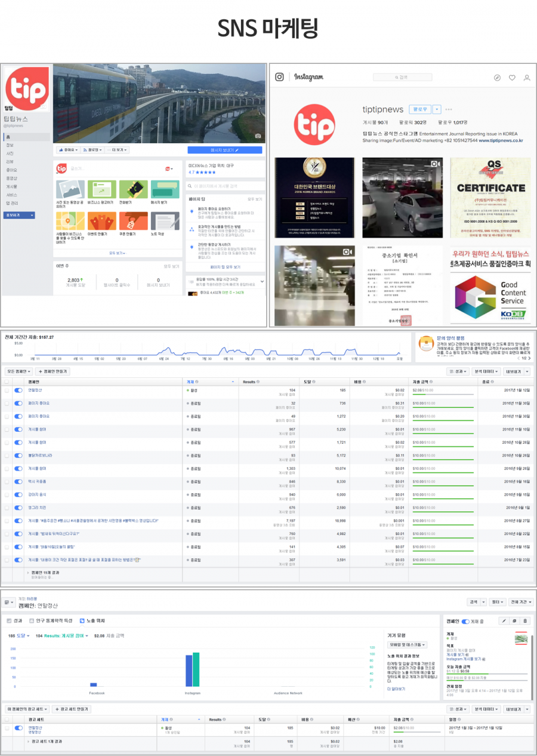Select '사진' in the Facebook page sidebar
Viewport: 537px width, 756px height.
click(x=10, y=153)
